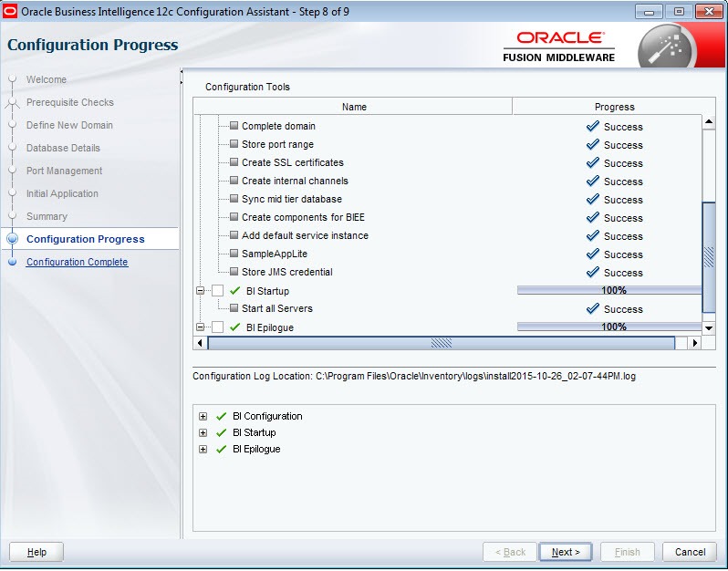Click blue success check for Add default service instance
Viewport: 728px width, 571px height.
tap(592, 235)
